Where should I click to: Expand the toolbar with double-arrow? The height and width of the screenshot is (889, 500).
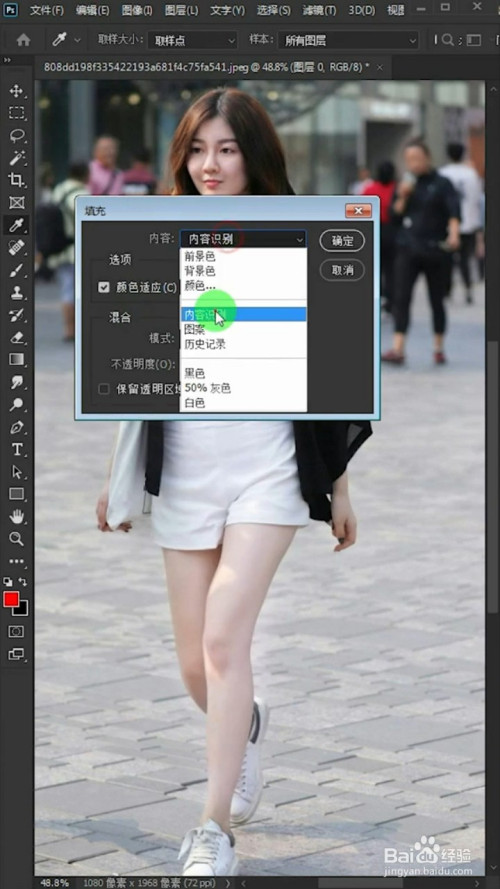pos(7,61)
